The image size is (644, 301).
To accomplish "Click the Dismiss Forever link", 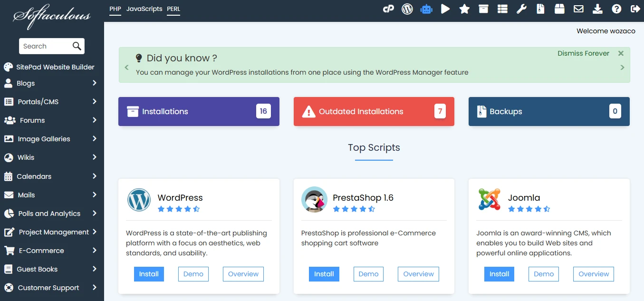I will [583, 53].
